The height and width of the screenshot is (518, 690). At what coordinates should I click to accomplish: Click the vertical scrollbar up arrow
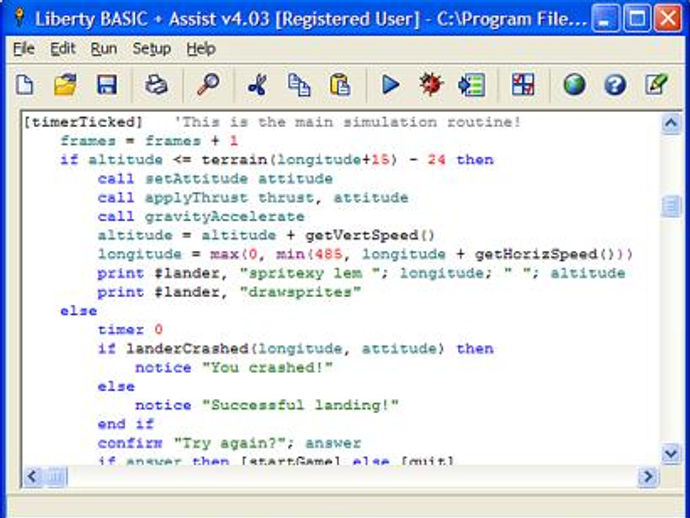671,124
